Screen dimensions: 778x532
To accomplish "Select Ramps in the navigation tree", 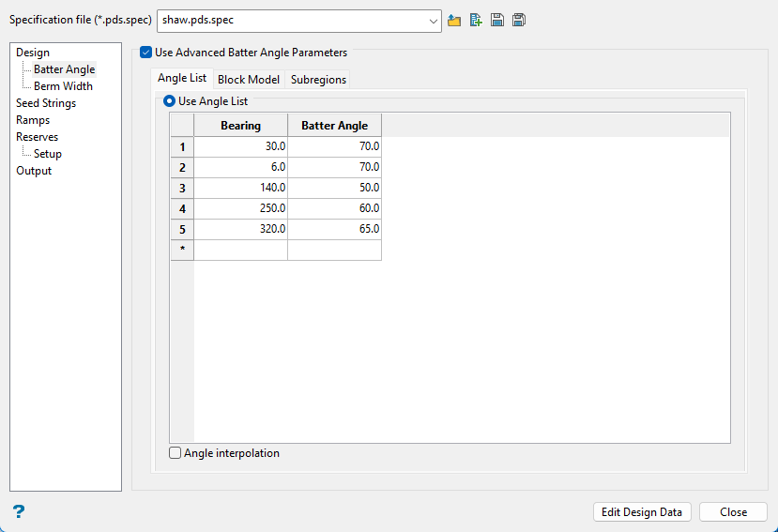I will [x=33, y=120].
